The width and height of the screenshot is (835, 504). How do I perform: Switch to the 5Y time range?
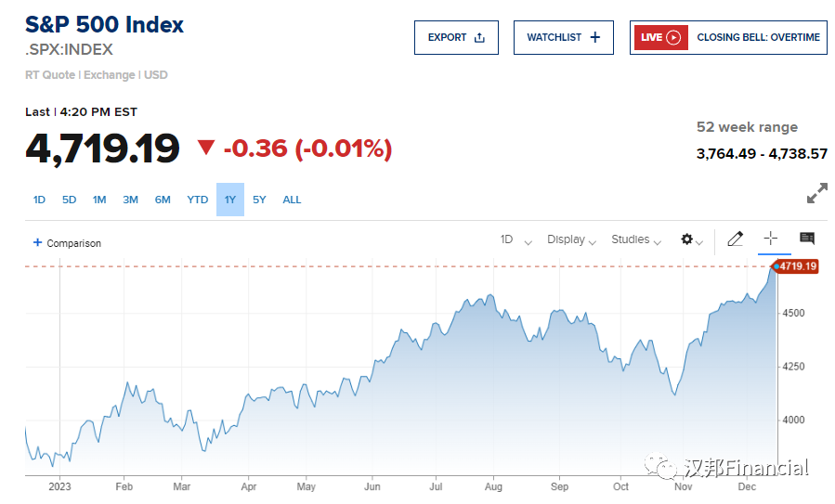click(259, 200)
